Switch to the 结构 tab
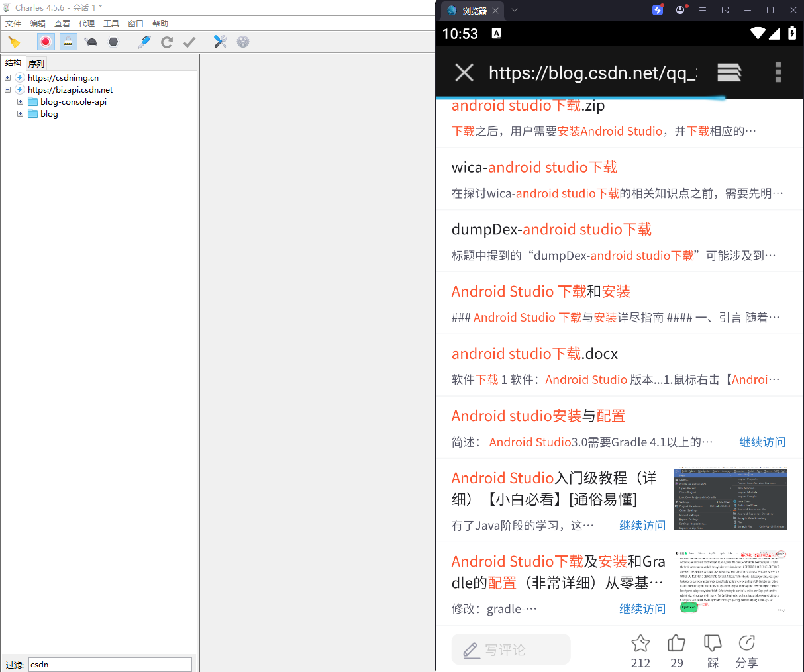804x672 pixels. click(x=13, y=63)
